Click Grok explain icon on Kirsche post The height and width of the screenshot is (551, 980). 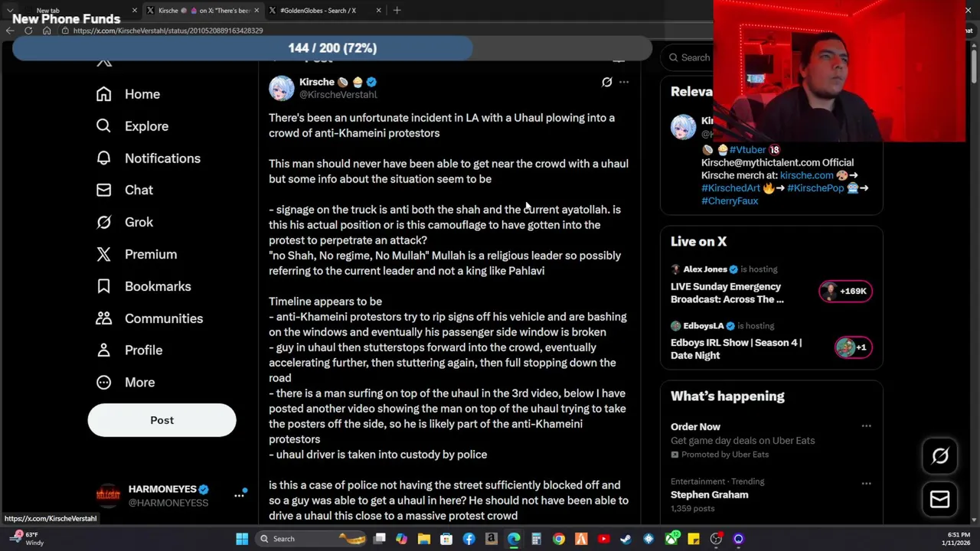(607, 82)
